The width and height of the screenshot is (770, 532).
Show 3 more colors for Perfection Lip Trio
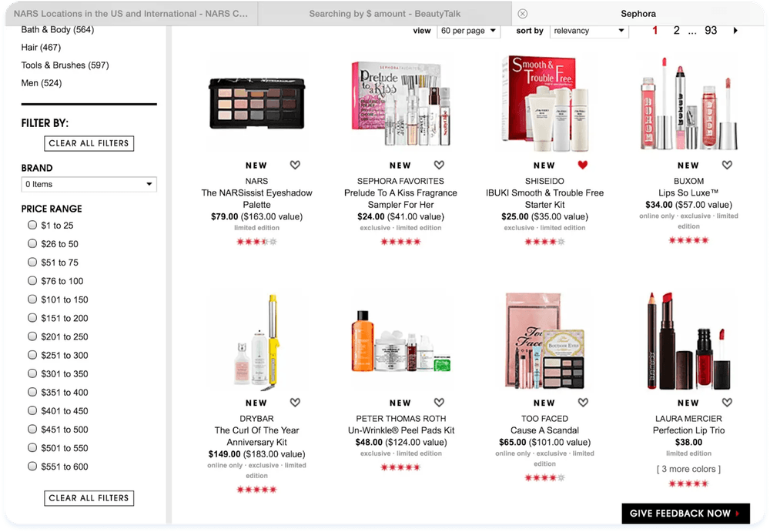pyautogui.click(x=688, y=468)
